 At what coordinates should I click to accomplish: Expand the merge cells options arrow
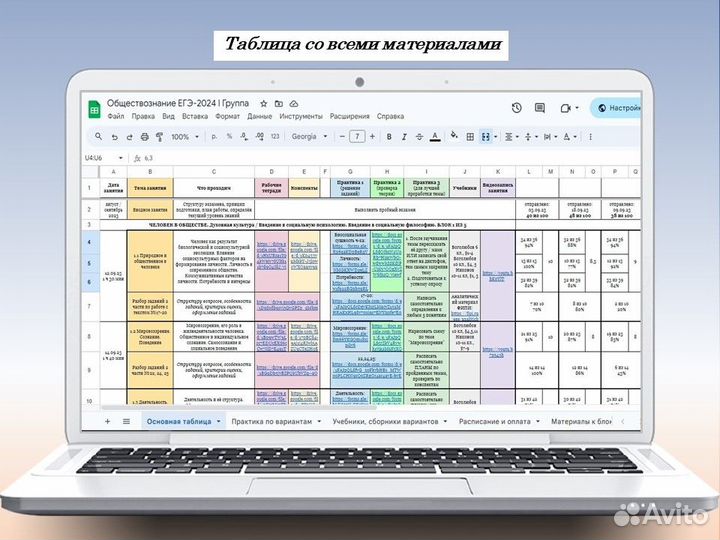495,137
